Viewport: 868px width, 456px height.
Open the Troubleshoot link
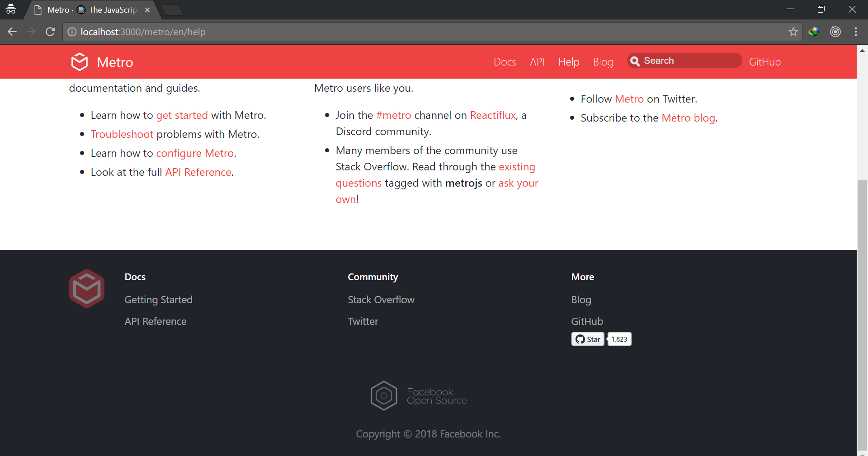[x=122, y=134]
